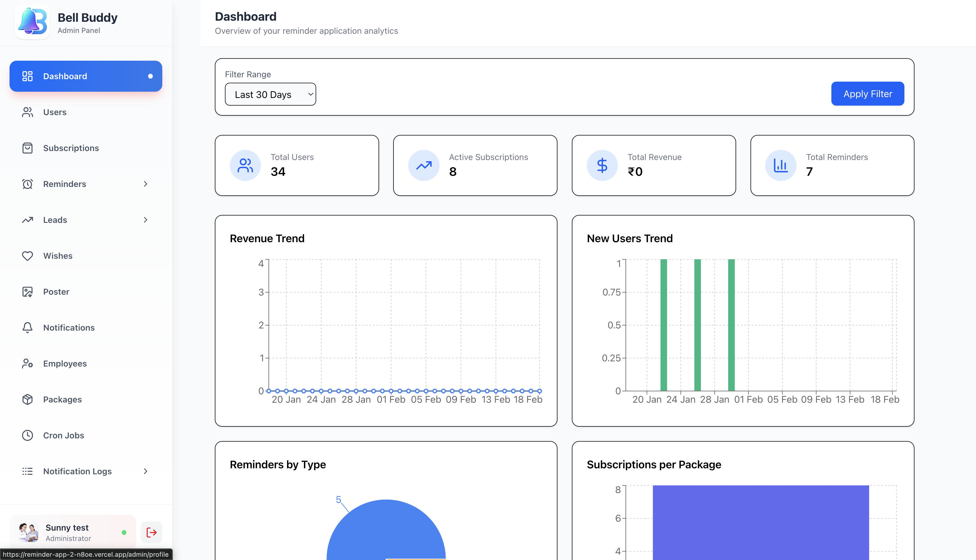Expand the Reminders submenu chevron
This screenshot has height=560, width=976.
click(145, 184)
